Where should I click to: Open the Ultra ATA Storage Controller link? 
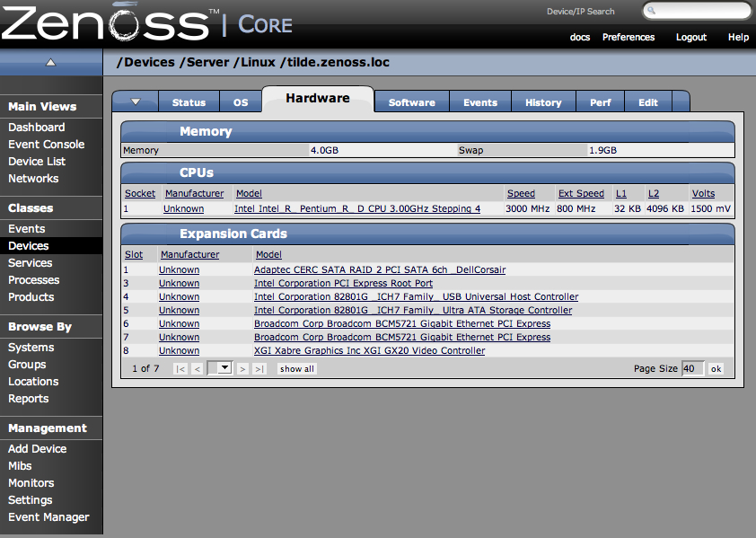click(x=413, y=310)
